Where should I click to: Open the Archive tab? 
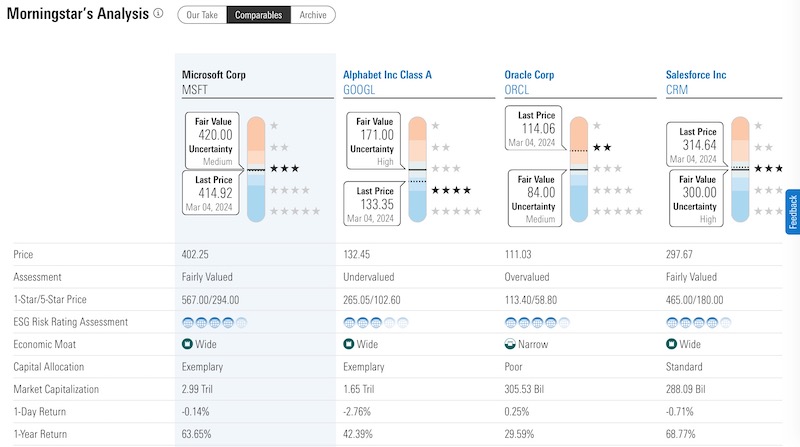tap(314, 15)
